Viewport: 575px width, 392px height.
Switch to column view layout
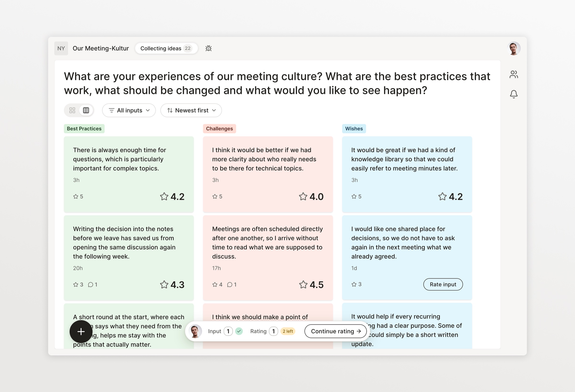point(86,110)
